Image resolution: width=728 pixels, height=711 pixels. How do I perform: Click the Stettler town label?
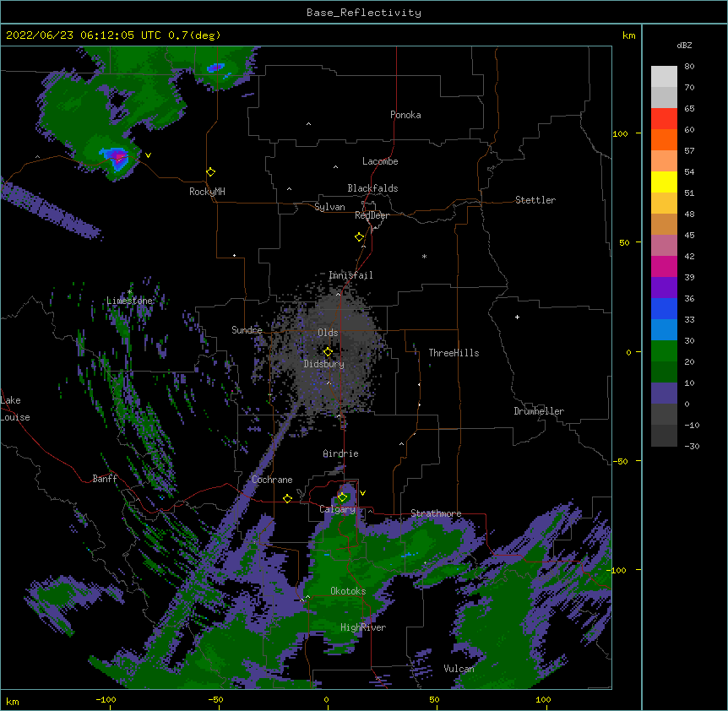coord(535,200)
